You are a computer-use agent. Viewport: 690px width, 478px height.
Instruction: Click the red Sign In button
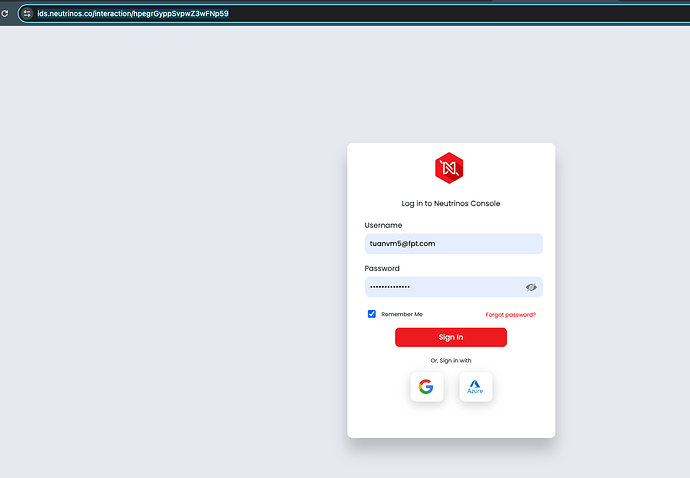[x=451, y=337]
